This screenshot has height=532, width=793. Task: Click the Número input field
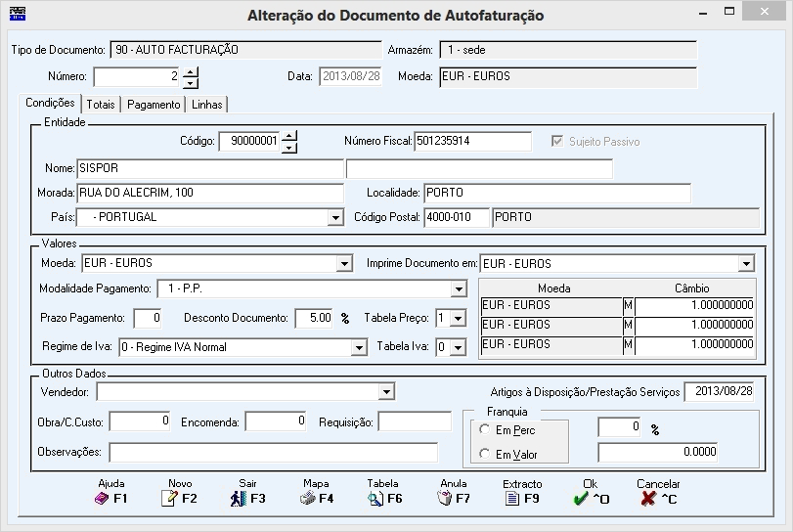(137, 77)
